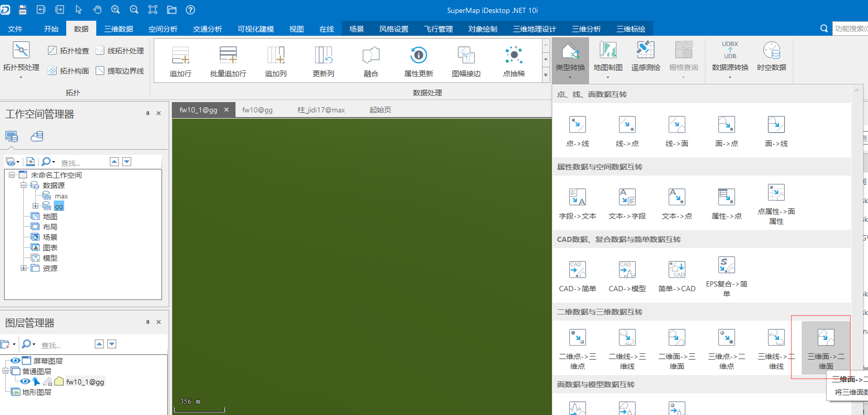
Task: Switch to the fw10@gg map tab
Action: click(x=257, y=110)
